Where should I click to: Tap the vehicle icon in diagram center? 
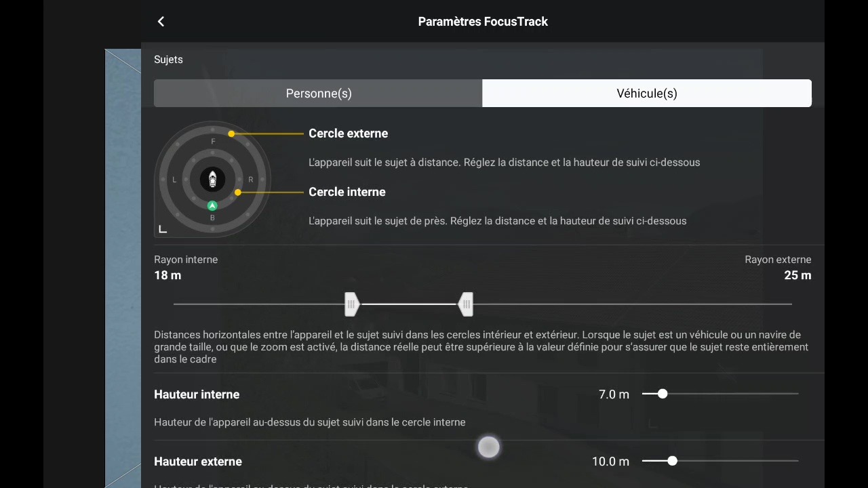(x=212, y=180)
